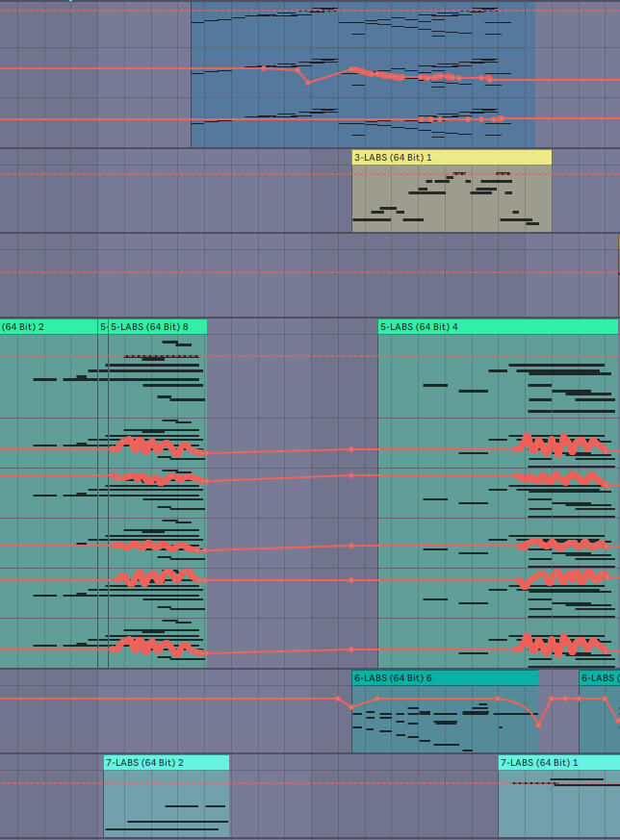This screenshot has height=840, width=620.
Task: Click the MIDI notes area of 3-LABS (64 Bit) 1 clip
Action: [x=451, y=200]
